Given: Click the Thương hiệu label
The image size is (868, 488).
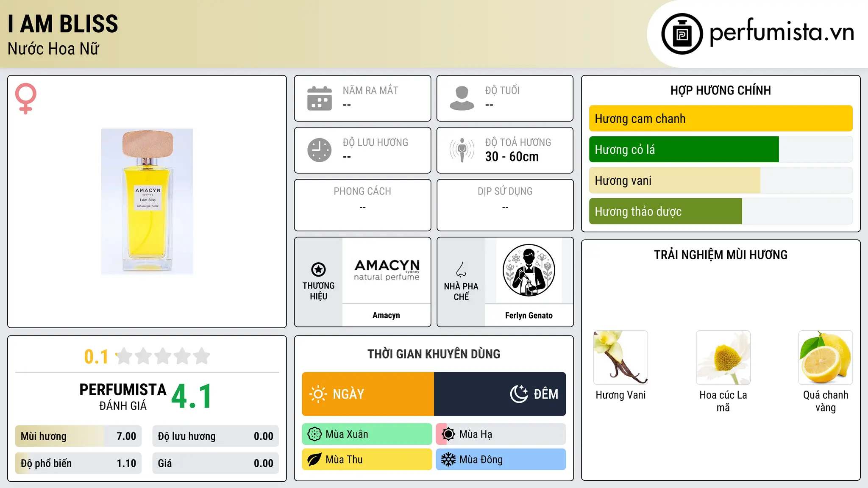Looking at the screenshot, I should pyautogui.click(x=318, y=291).
